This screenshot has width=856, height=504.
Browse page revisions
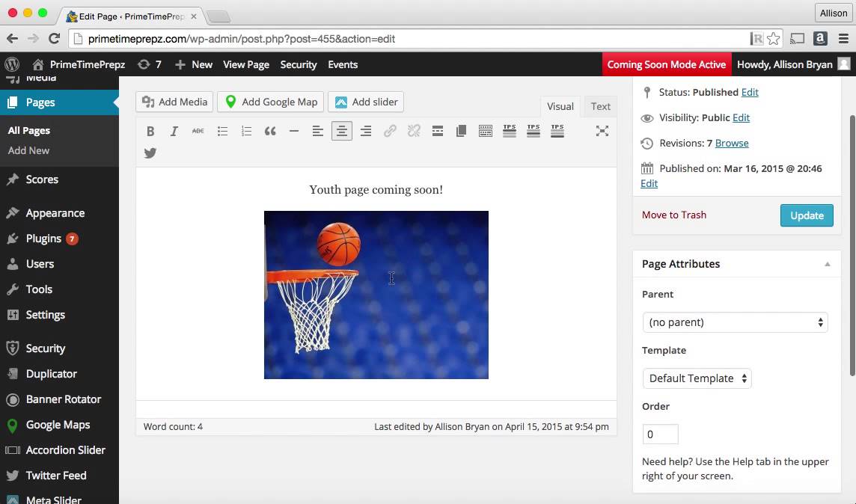click(x=732, y=143)
